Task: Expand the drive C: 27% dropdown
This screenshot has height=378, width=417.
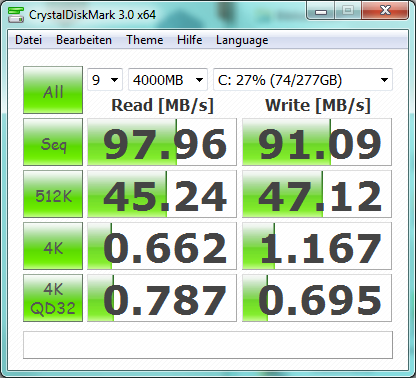Action: click(x=303, y=80)
